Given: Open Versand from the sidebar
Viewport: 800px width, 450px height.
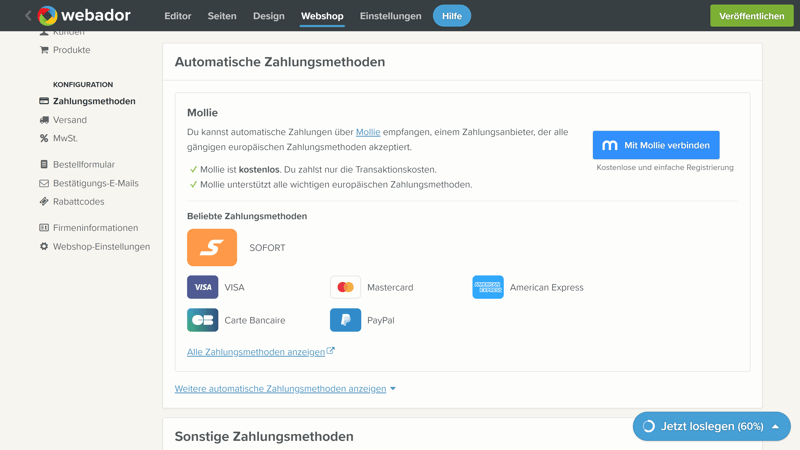Looking at the screenshot, I should [x=70, y=120].
